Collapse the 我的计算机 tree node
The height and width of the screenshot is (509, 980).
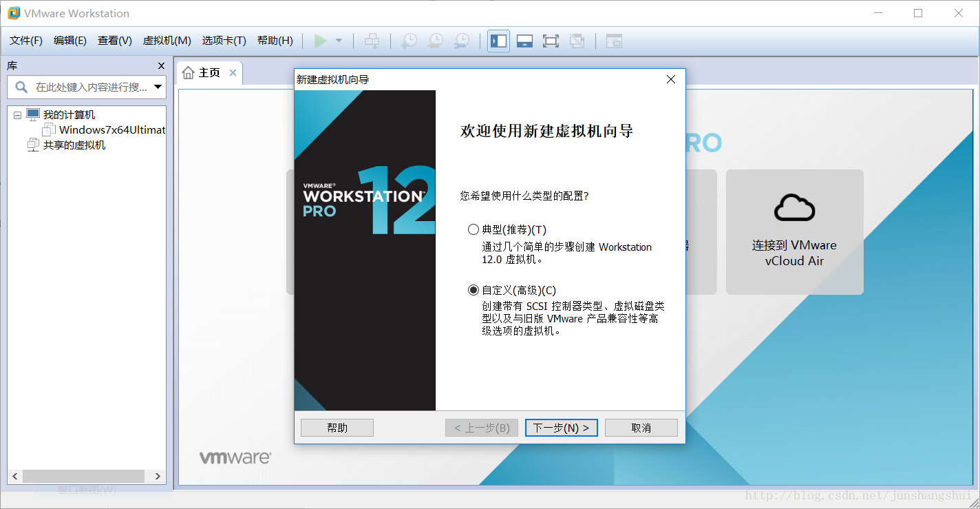click(x=17, y=115)
